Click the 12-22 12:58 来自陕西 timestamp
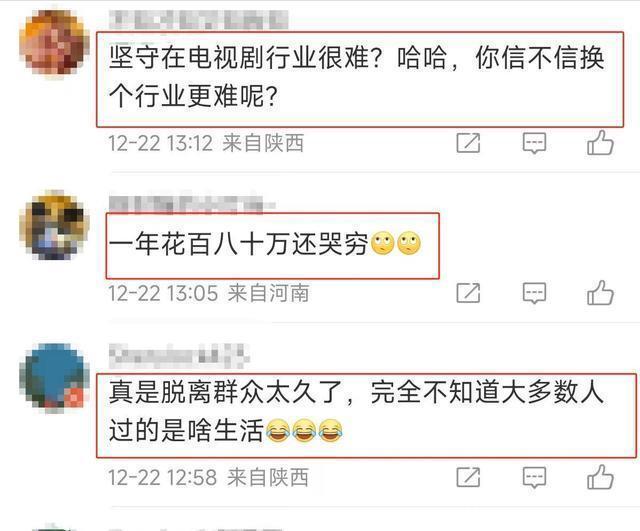 [x=208, y=477]
